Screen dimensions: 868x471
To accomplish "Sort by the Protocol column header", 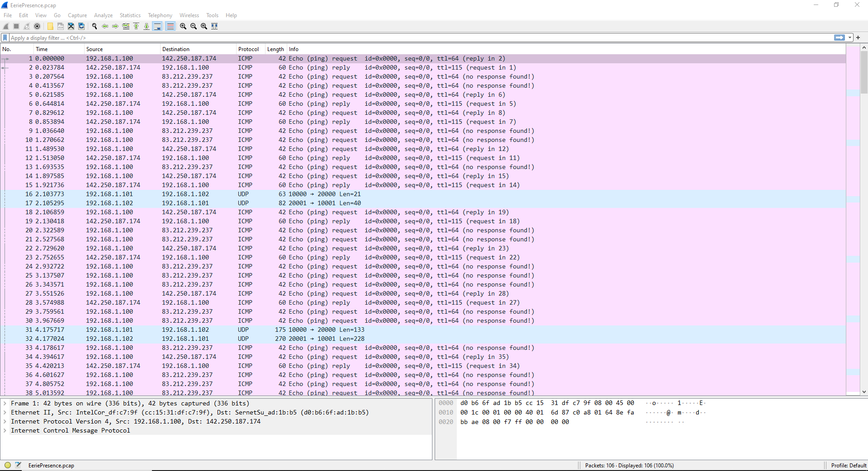I will point(251,49).
